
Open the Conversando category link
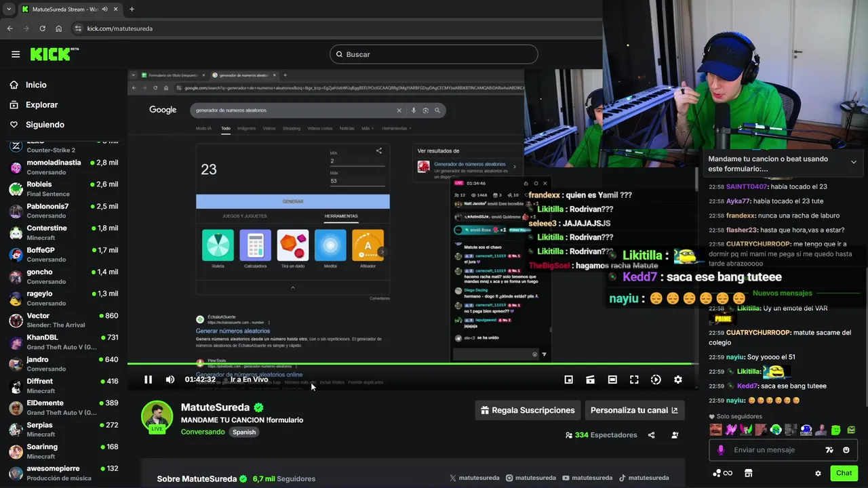coord(203,432)
